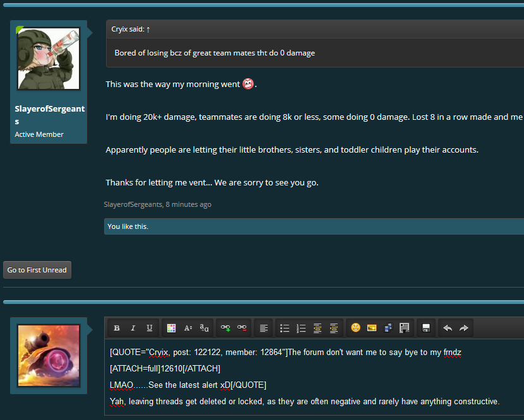Toggle italic formatting in editor
Screen dimensions: 524x420
[133, 328]
